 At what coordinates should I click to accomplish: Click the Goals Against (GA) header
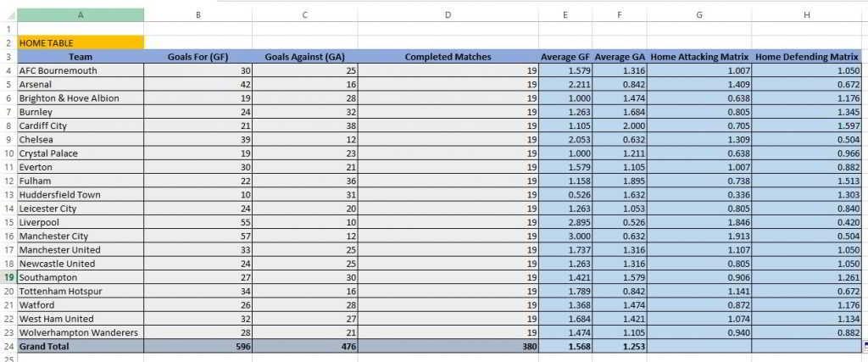[304, 57]
